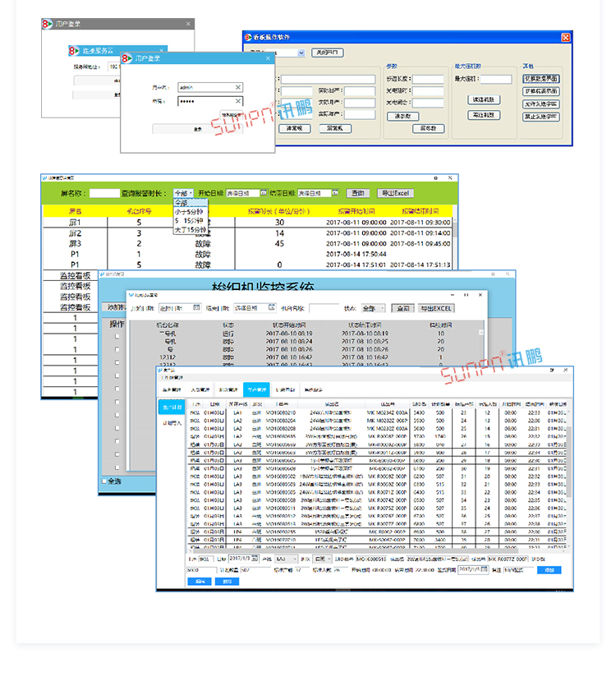
Task: Close the red X on parameter software window
Action: 565,38
